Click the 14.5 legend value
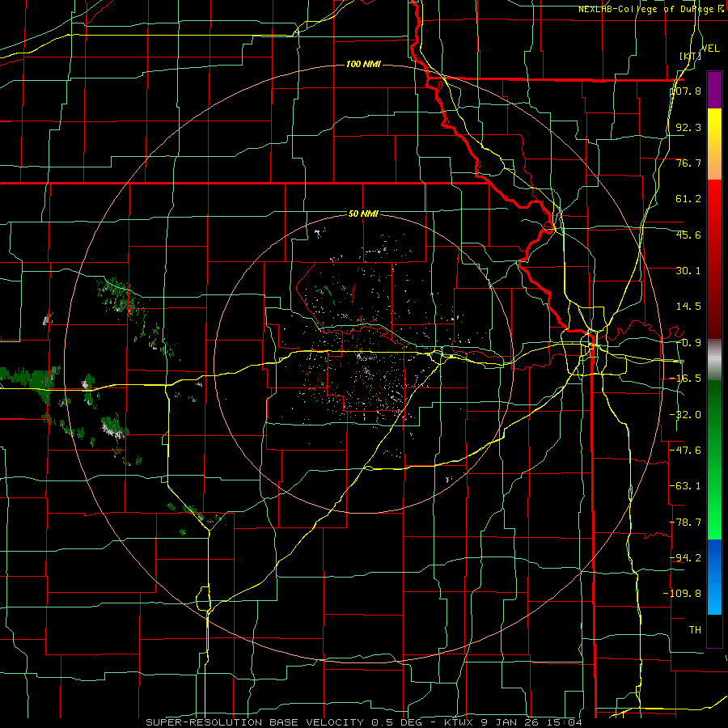This screenshot has height=728, width=728. [688, 307]
